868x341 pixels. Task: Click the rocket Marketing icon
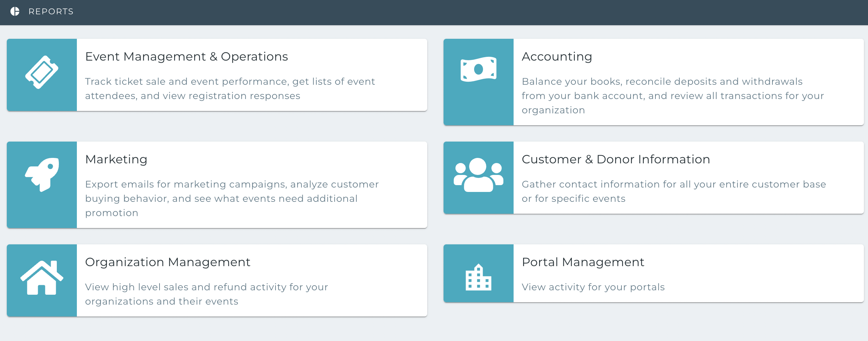pos(42,175)
